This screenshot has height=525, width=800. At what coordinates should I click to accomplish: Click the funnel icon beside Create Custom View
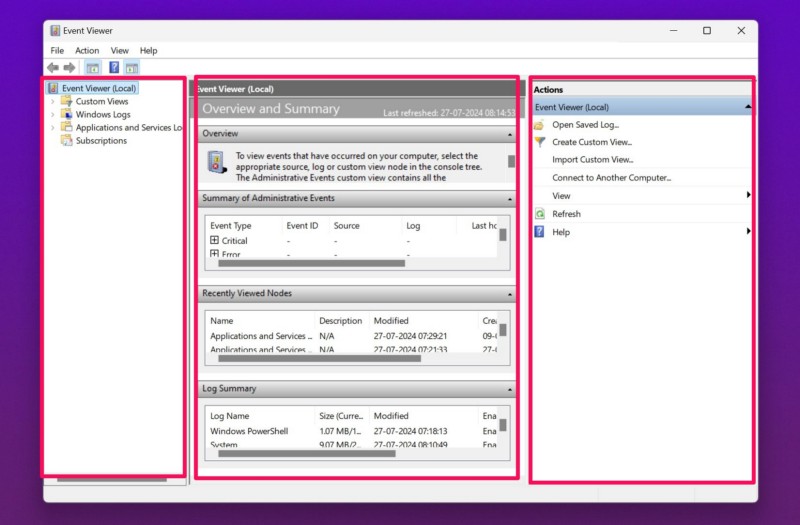(x=540, y=142)
